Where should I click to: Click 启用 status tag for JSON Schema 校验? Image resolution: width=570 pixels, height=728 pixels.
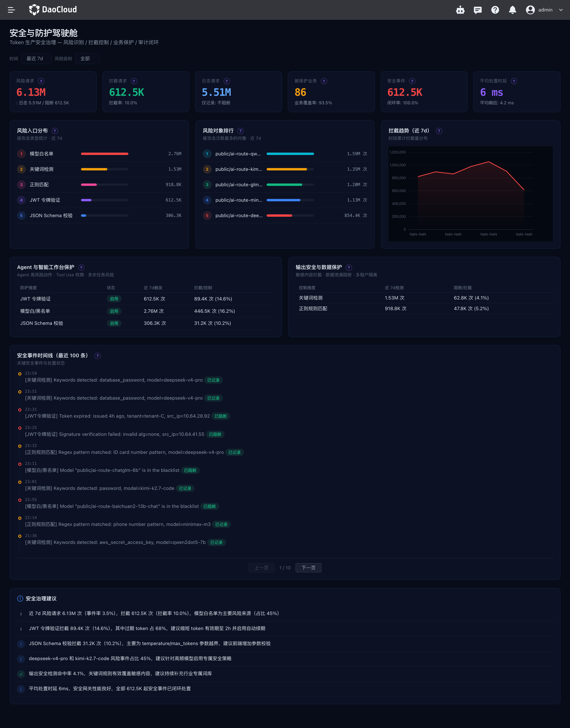click(114, 323)
